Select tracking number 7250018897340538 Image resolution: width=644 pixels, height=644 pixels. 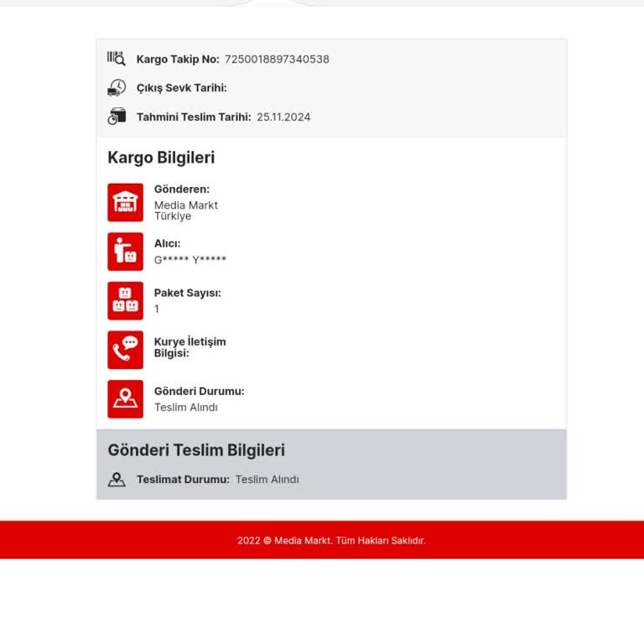coord(277,60)
